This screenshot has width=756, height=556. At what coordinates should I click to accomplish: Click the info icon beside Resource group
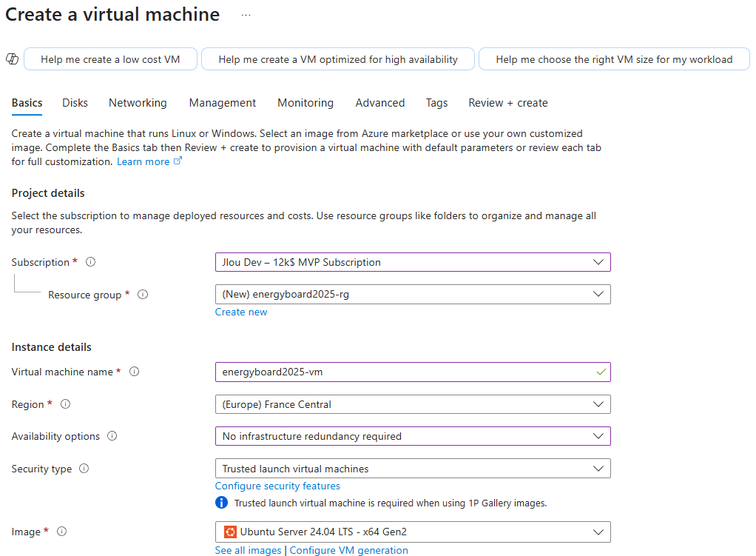(143, 295)
